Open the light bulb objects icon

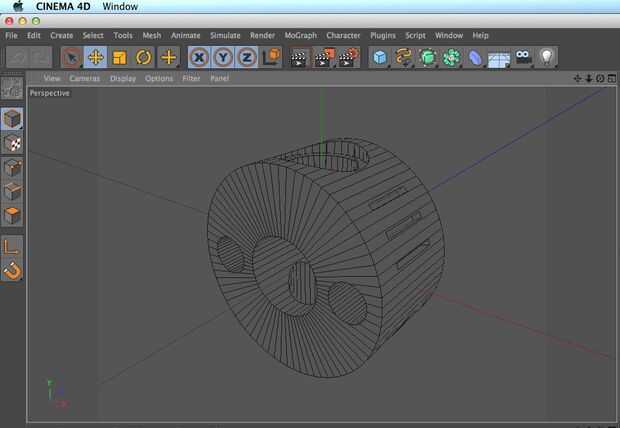546,58
